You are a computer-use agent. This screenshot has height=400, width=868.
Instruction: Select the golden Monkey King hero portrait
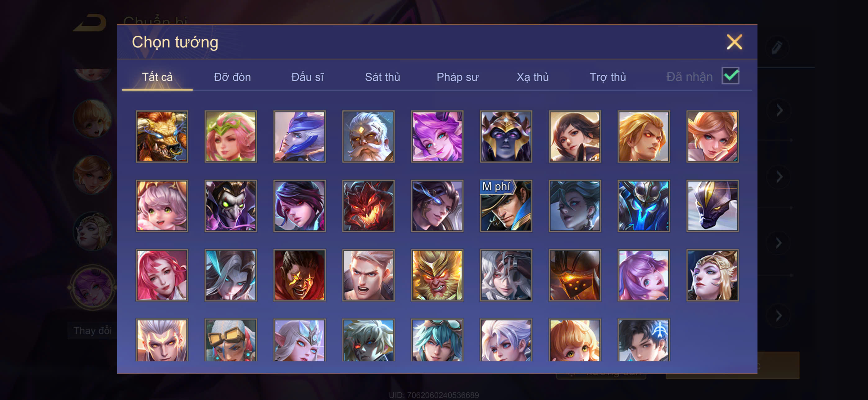[437, 275]
